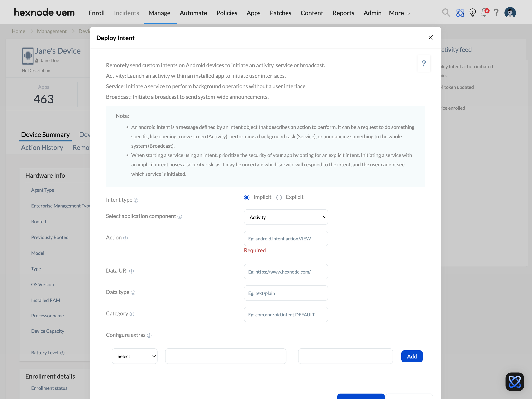
Task: Click the search magnifier icon
Action: 446,12
